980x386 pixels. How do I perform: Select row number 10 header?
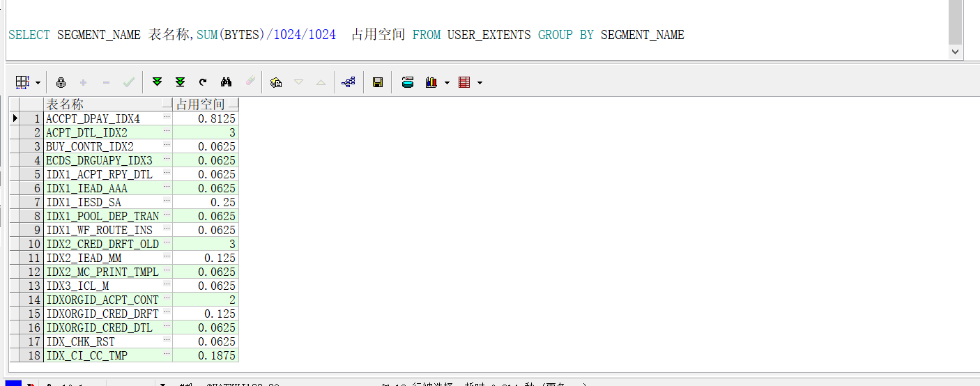pyautogui.click(x=31, y=244)
